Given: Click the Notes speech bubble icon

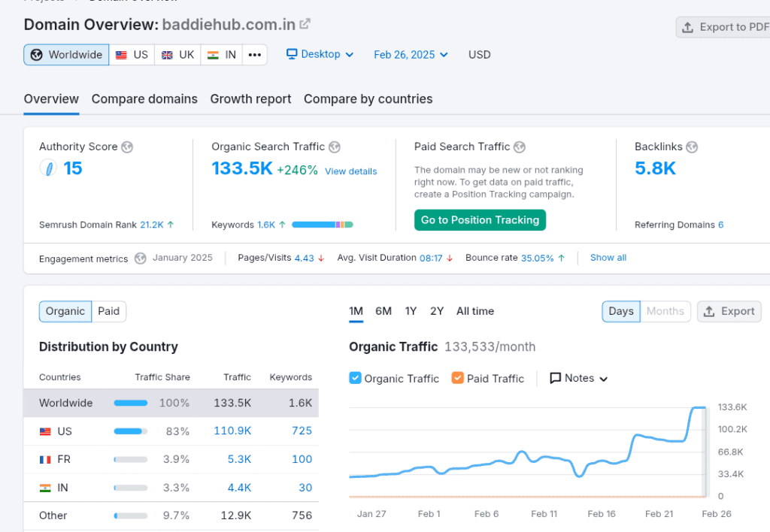Looking at the screenshot, I should click(x=556, y=378).
